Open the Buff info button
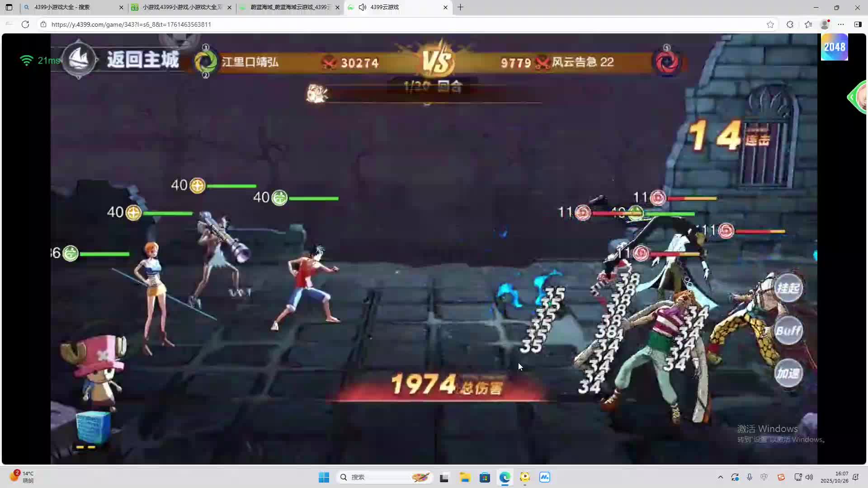Viewport: 868px width, 488px height. (x=788, y=331)
